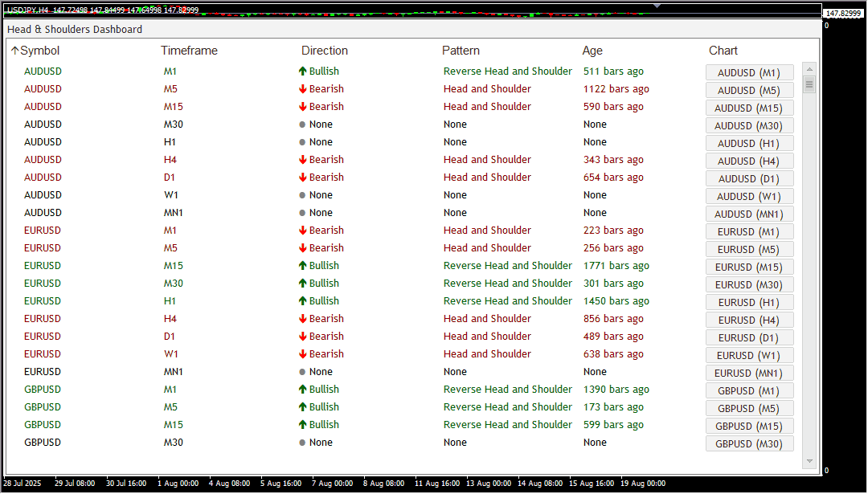868x494 pixels.
Task: Open the EURUSD (M30) chart button
Action: pyautogui.click(x=750, y=285)
